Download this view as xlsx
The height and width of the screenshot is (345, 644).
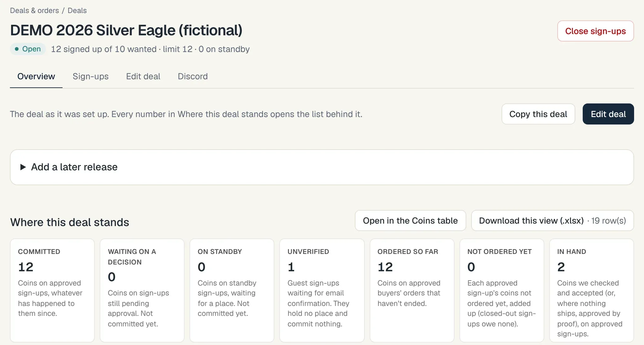click(x=552, y=221)
